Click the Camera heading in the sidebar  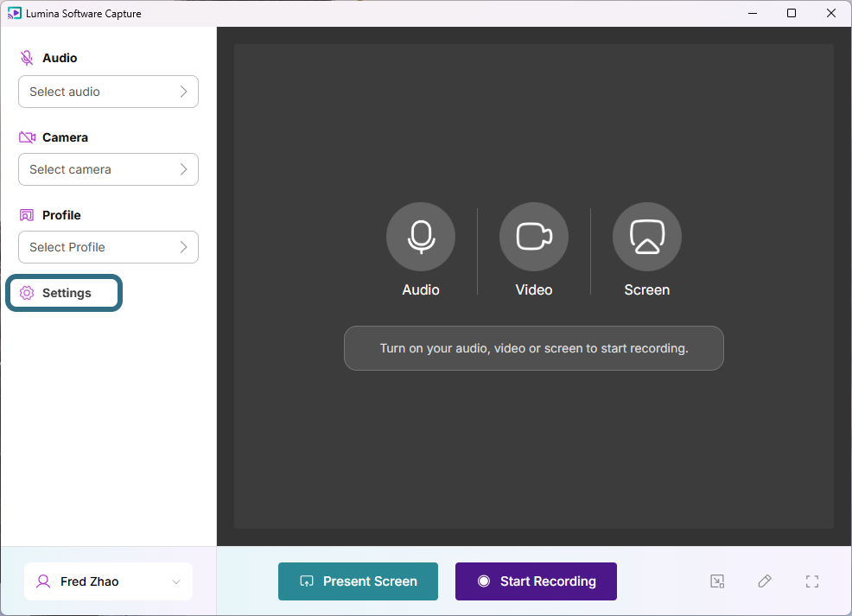point(65,137)
